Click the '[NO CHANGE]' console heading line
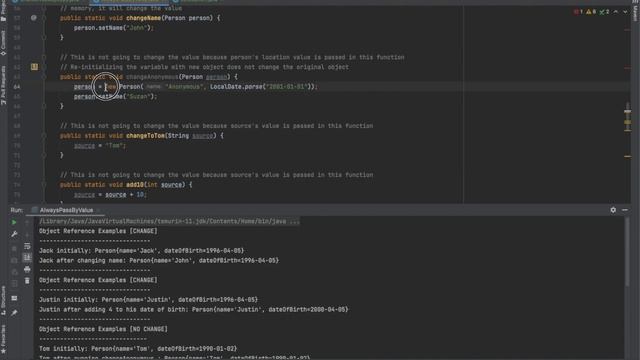This screenshot has height=360, width=640. coord(103,329)
